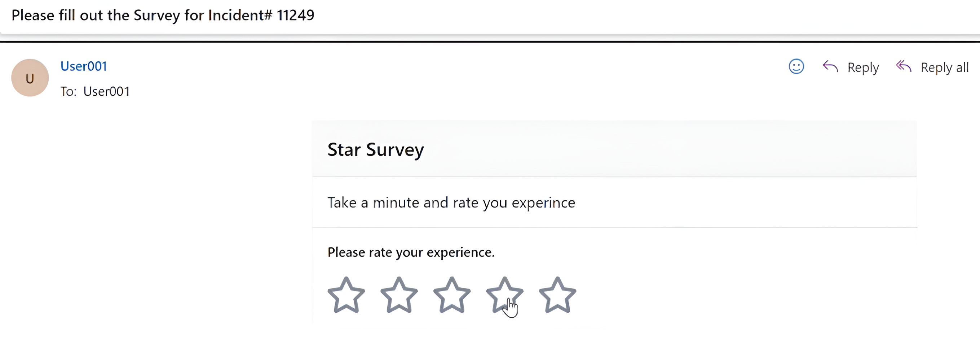This screenshot has width=980, height=340.
Task: Click the double-arrow Reply all icon
Action: click(x=904, y=67)
